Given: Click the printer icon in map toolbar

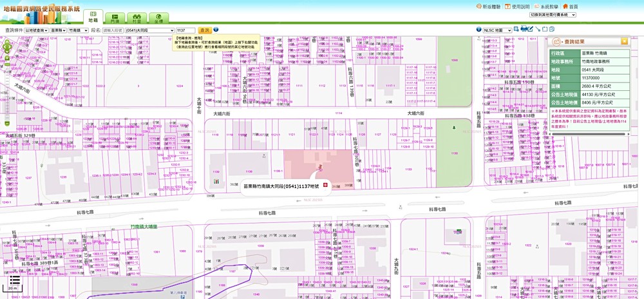Looking at the screenshot, I should (524, 28).
